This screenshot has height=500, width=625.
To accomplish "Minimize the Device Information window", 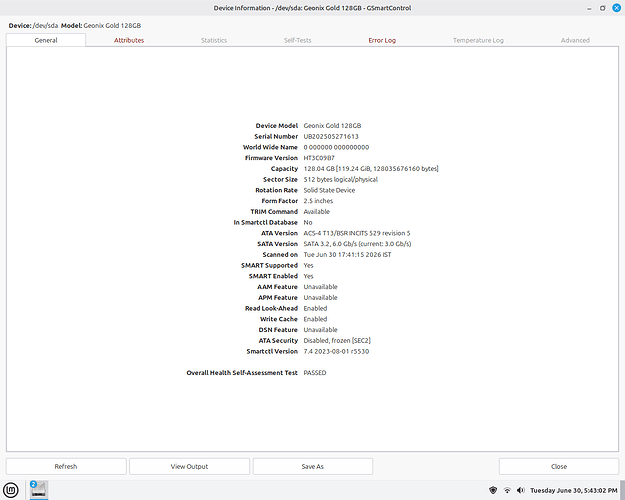I will [x=589, y=8].
